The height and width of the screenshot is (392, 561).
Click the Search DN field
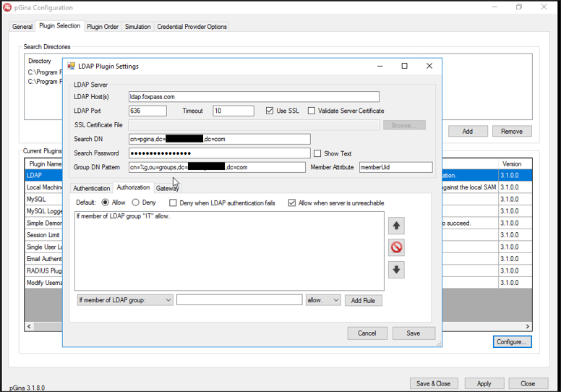(x=219, y=139)
